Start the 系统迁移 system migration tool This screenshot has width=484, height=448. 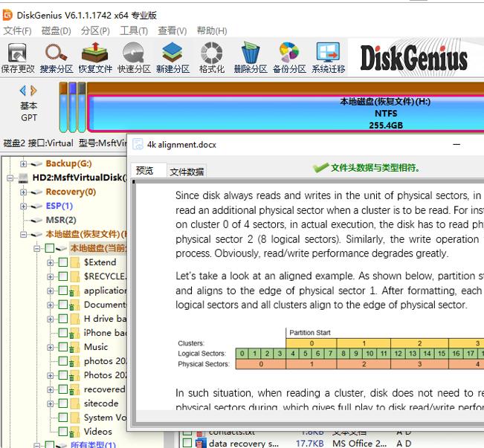click(x=328, y=58)
